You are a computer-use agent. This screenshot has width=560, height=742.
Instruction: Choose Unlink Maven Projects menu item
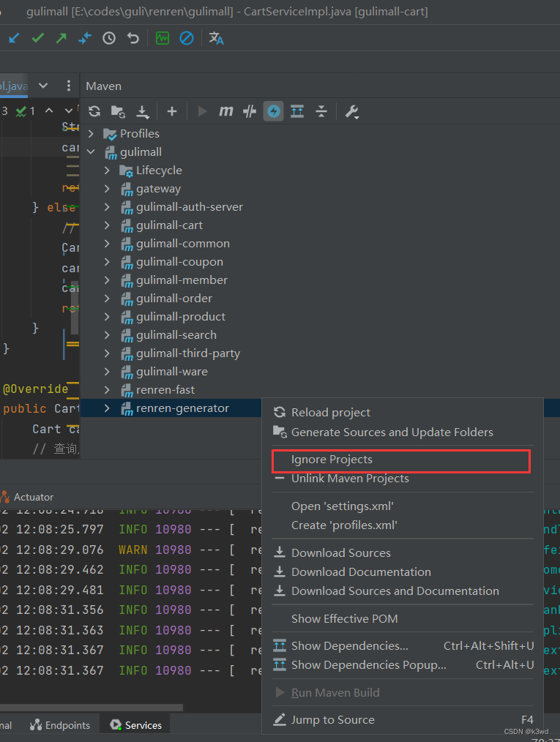click(x=403, y=479)
